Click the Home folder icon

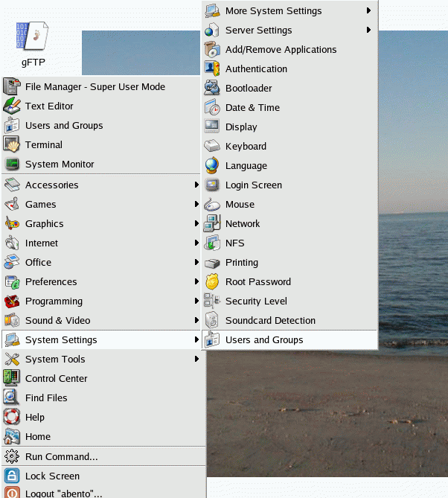12,436
